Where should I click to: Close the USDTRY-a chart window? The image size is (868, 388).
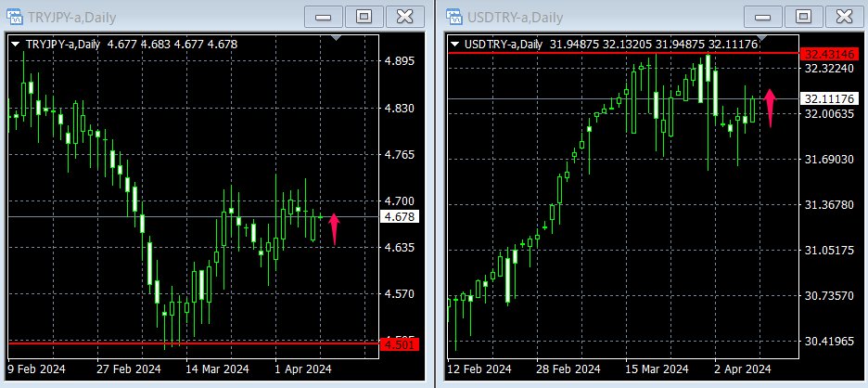pyautogui.click(x=844, y=17)
